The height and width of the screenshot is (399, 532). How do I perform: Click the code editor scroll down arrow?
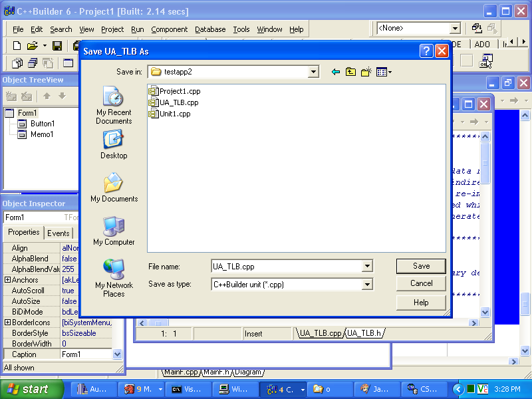click(485, 312)
